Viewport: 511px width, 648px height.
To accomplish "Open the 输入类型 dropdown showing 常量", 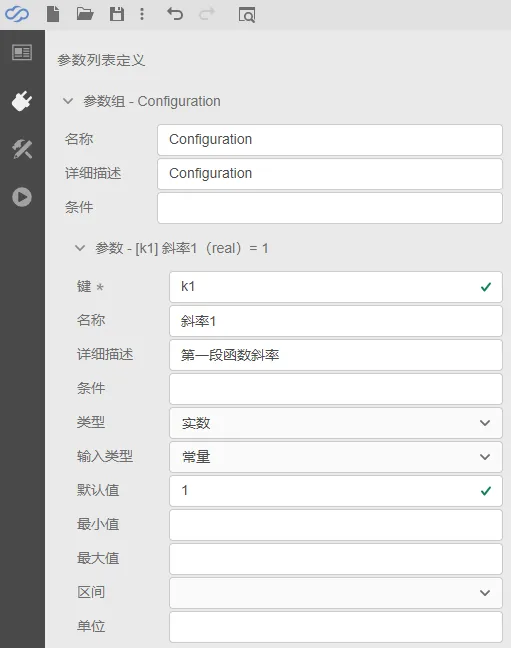I will point(336,457).
